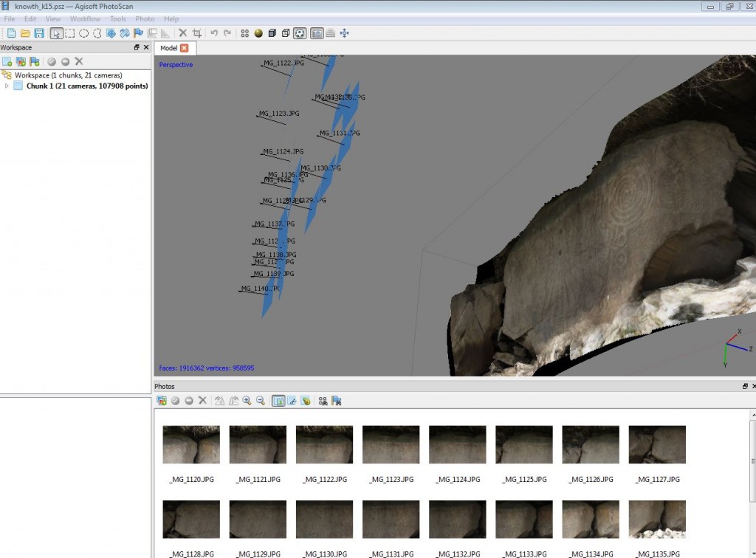Select the Model tab

(171, 46)
